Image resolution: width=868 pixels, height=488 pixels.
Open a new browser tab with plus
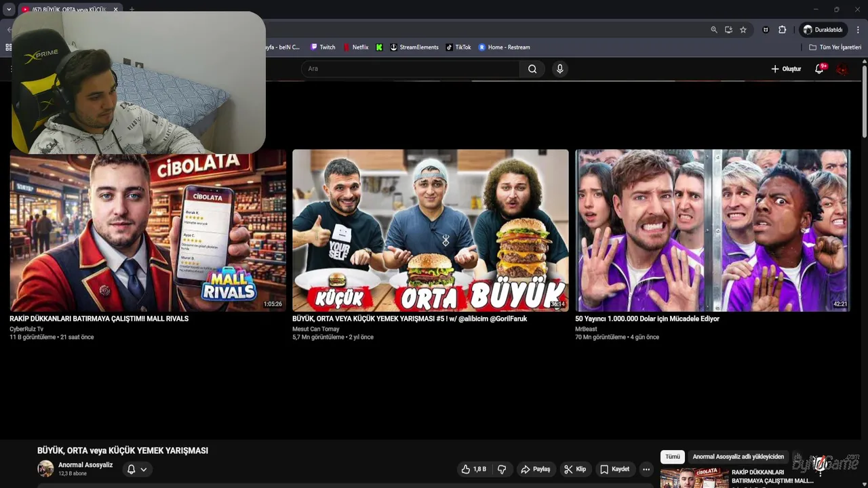[x=132, y=9]
